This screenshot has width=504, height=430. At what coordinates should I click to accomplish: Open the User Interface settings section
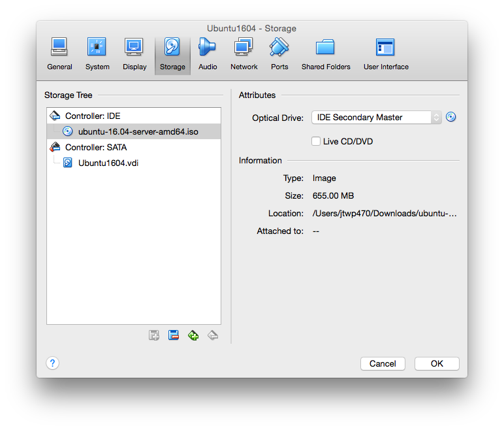(386, 54)
